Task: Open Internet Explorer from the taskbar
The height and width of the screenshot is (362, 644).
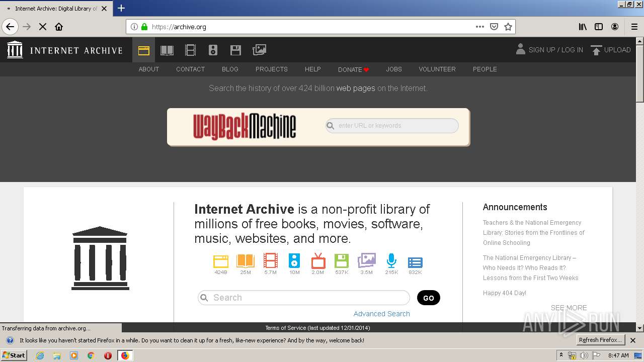Action: click(x=40, y=355)
